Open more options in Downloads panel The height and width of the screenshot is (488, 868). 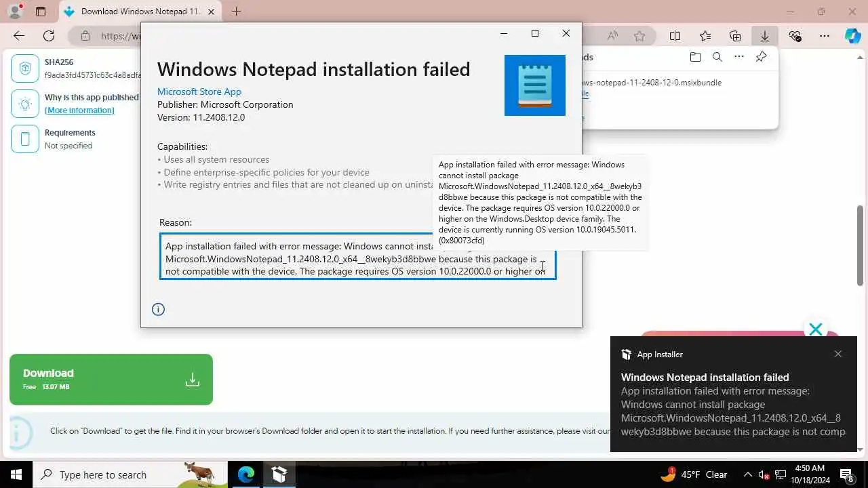[739, 57]
